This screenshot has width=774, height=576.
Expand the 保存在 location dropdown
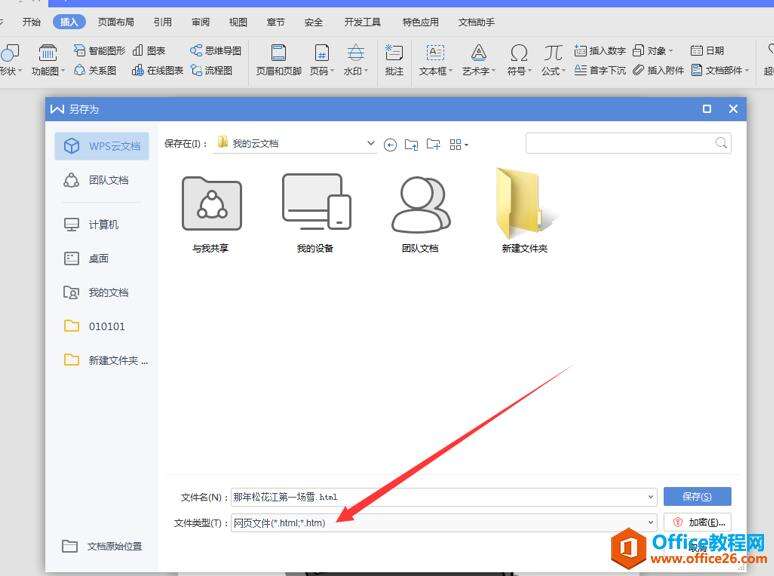tap(371, 143)
